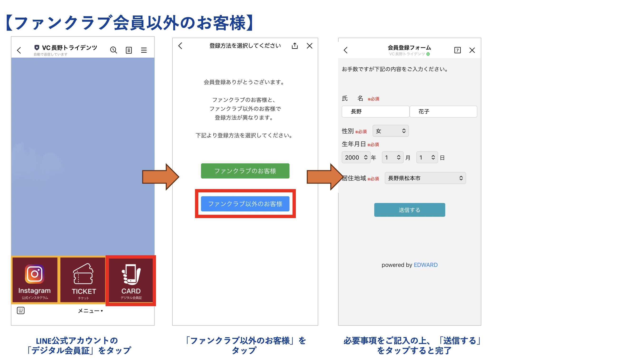Open the hamburger menu in LINE chat
This screenshot has height=360, width=644.
click(144, 50)
